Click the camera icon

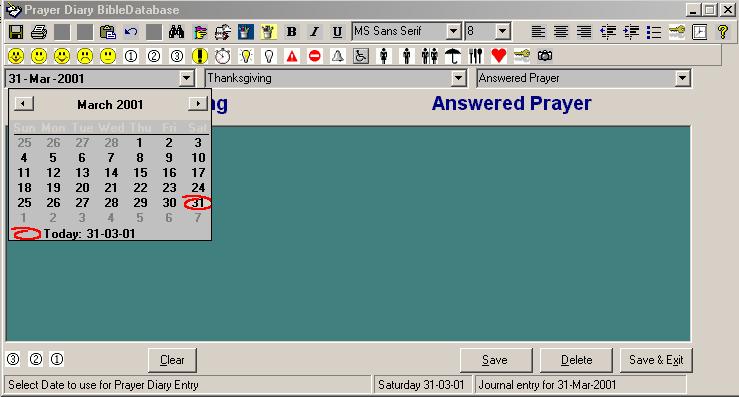click(545, 56)
